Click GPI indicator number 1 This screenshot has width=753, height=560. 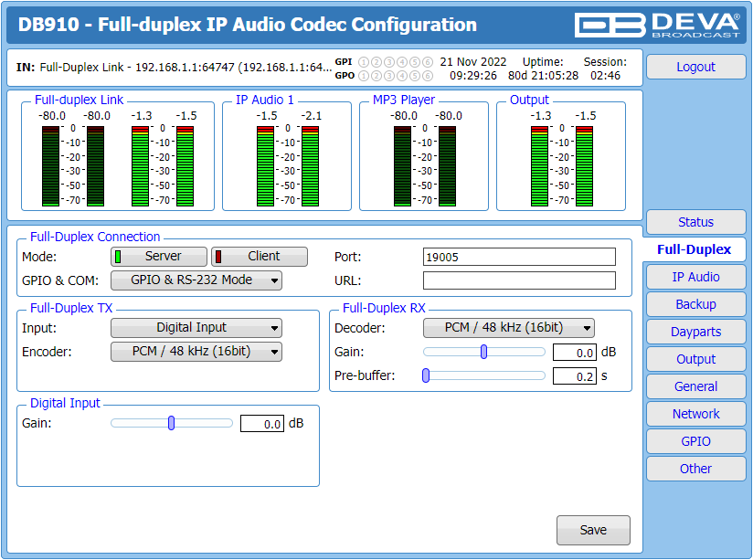[x=364, y=62]
